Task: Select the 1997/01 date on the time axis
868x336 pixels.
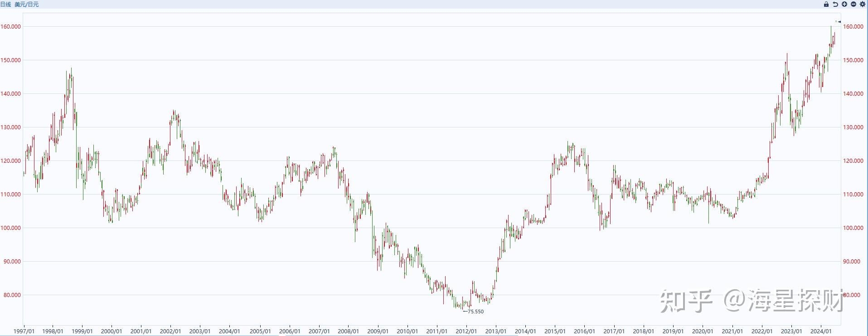Action: pos(24,331)
